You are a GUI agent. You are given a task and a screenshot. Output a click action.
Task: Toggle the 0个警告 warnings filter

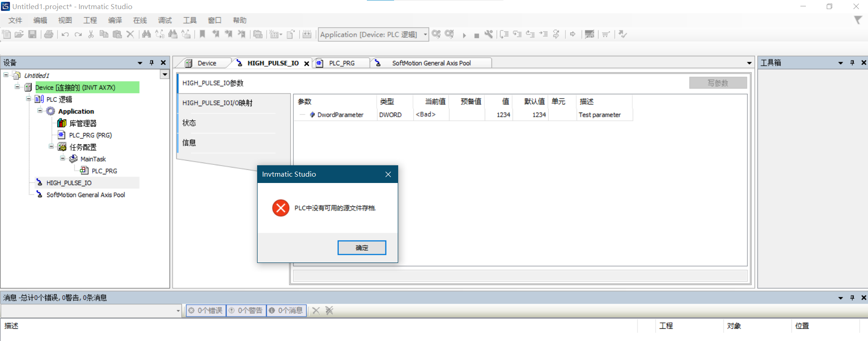click(x=246, y=311)
